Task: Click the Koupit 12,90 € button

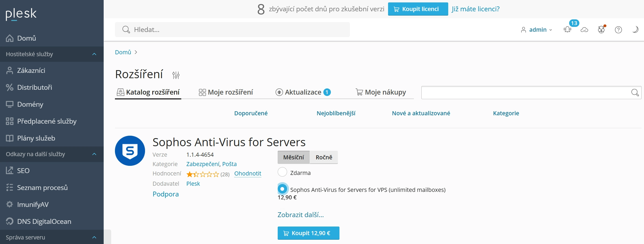Action: [308, 233]
